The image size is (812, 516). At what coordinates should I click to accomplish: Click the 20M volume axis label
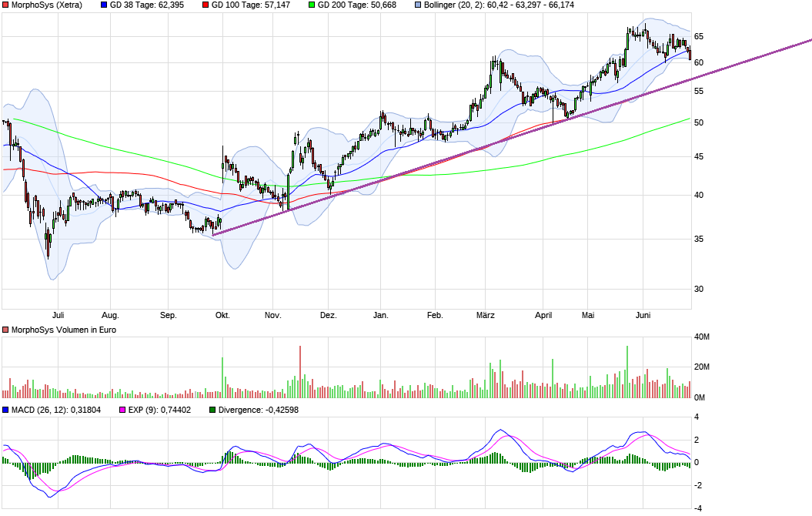click(702, 367)
